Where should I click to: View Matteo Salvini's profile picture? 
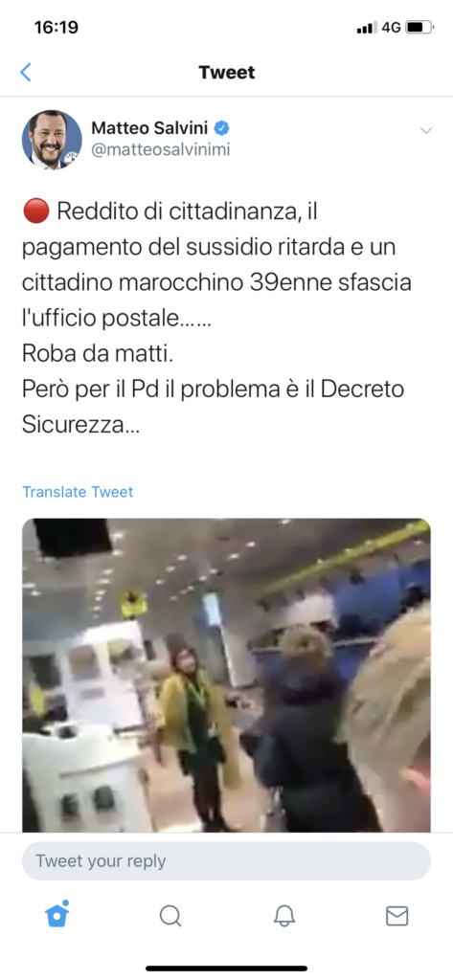point(52,140)
